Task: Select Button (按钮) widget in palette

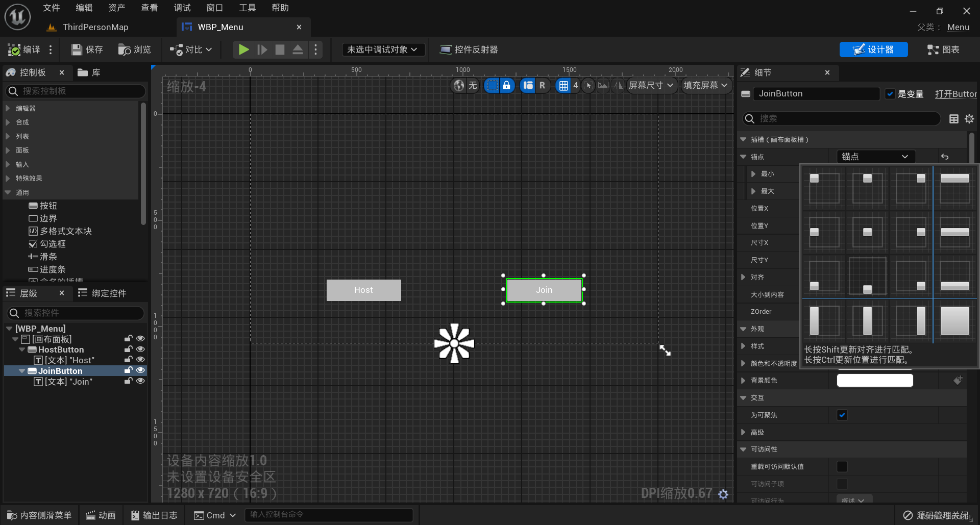Action: point(43,206)
